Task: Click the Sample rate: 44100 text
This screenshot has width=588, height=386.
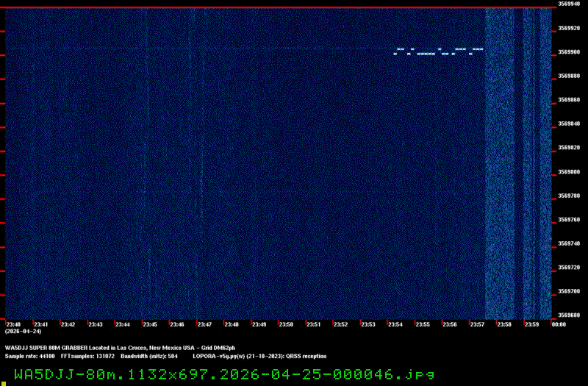Action: click(30, 356)
